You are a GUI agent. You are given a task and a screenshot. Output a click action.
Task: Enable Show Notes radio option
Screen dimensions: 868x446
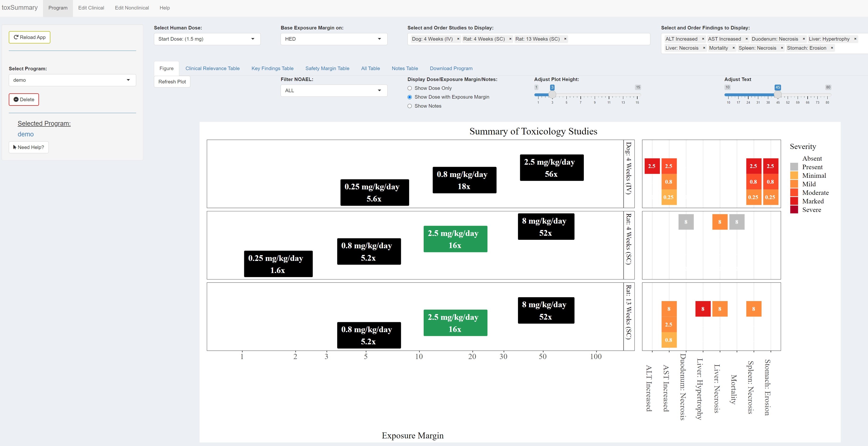pyautogui.click(x=410, y=106)
